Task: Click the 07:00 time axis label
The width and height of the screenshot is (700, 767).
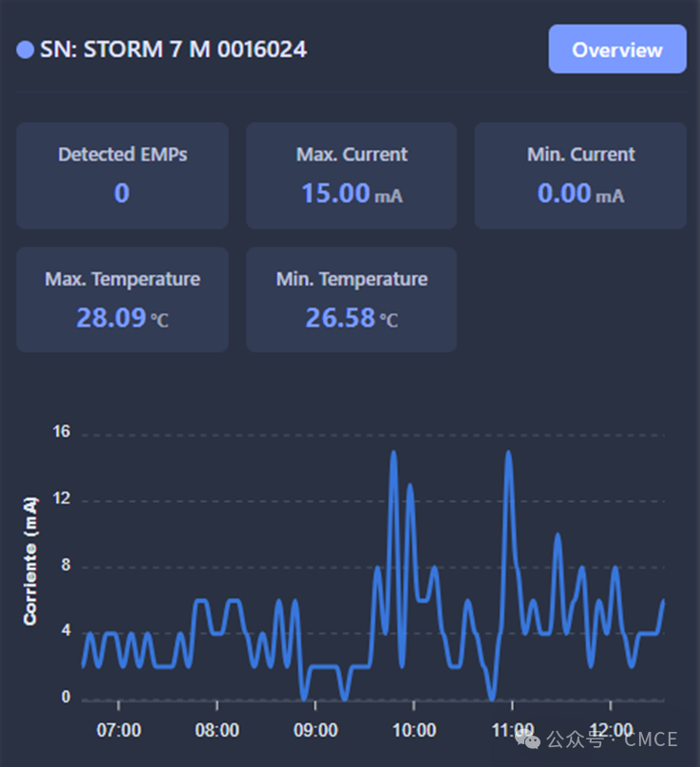Action: (x=119, y=730)
